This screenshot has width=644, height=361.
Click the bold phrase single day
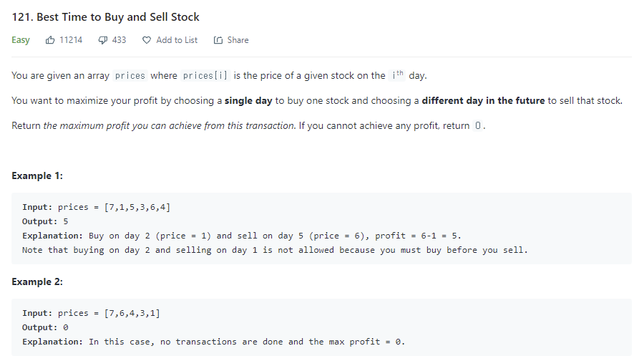(248, 101)
